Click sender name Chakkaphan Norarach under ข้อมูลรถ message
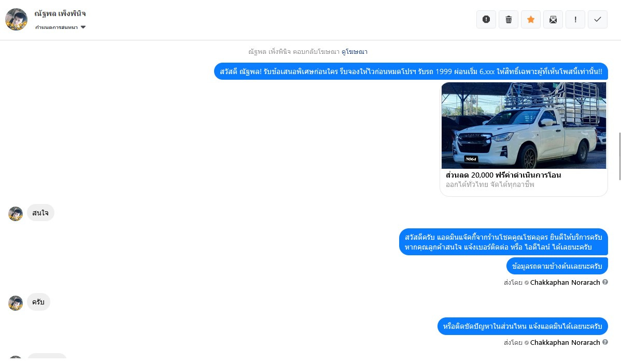The image size is (621, 364). (565, 283)
